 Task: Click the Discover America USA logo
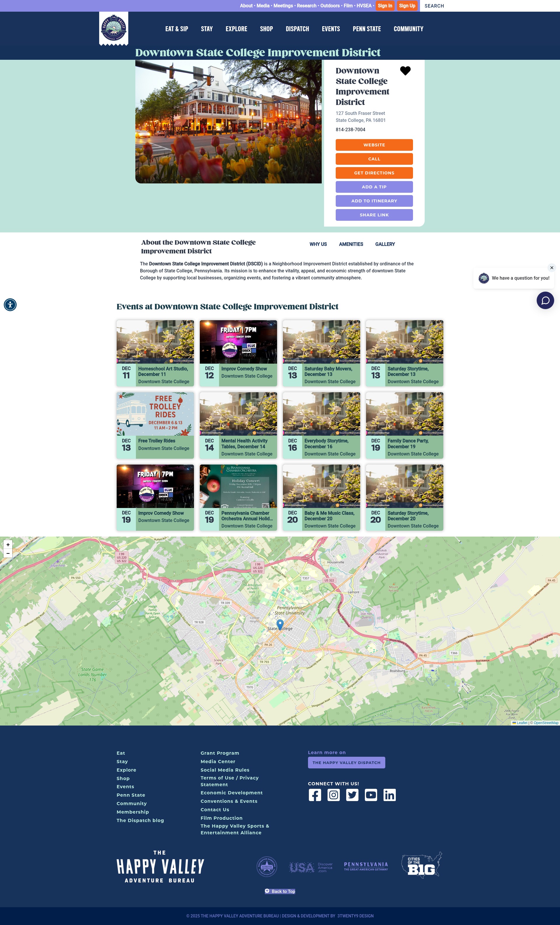311,867
